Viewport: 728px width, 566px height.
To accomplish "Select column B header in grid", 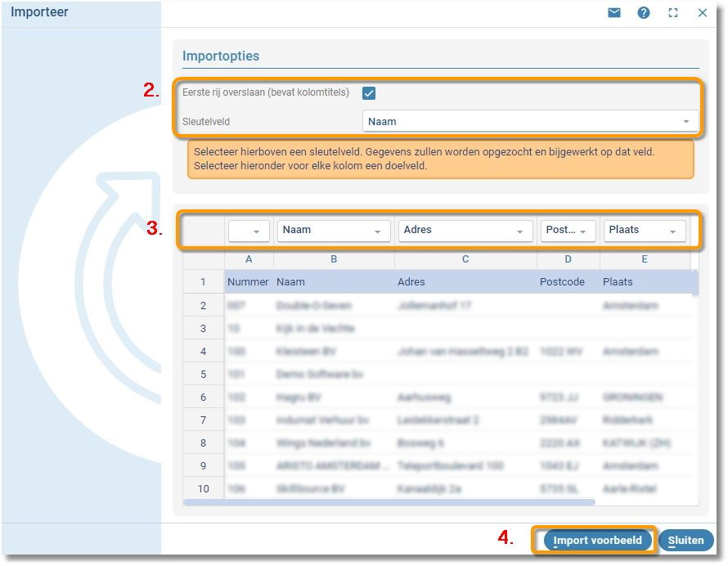I will click(334, 259).
